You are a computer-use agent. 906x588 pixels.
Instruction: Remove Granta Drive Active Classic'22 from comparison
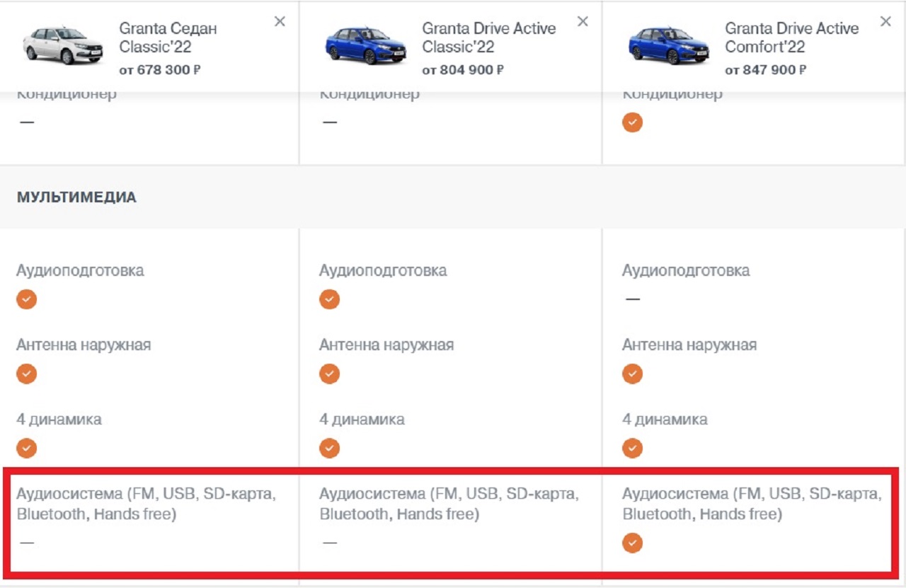click(583, 22)
